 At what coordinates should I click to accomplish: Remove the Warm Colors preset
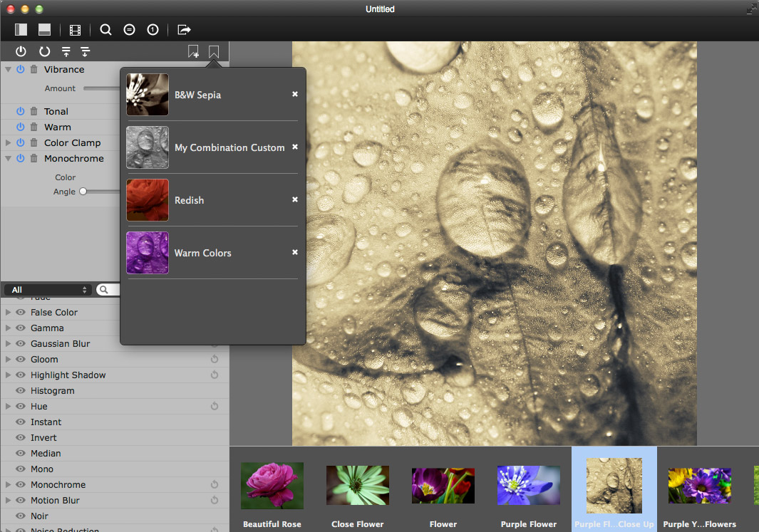(x=294, y=252)
